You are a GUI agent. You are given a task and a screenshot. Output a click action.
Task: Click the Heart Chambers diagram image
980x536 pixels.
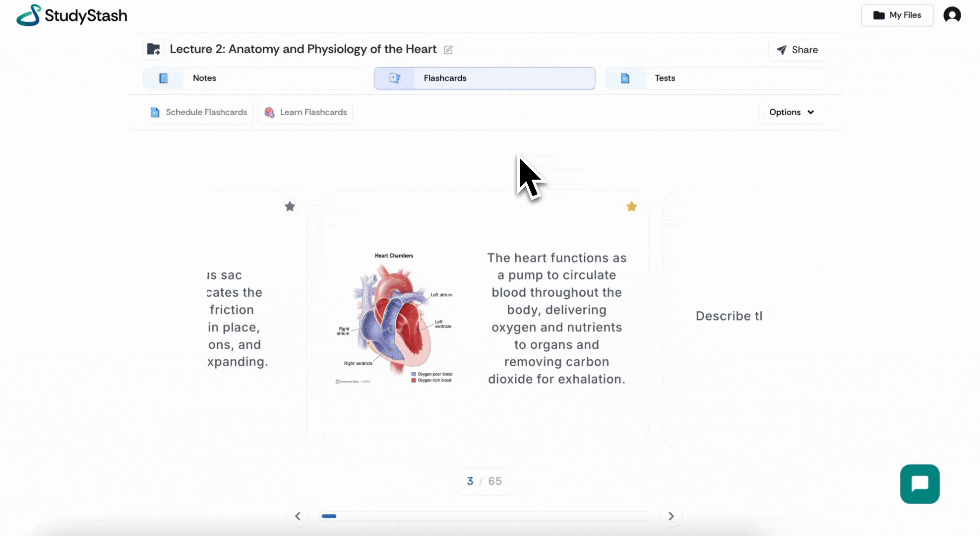pos(394,318)
